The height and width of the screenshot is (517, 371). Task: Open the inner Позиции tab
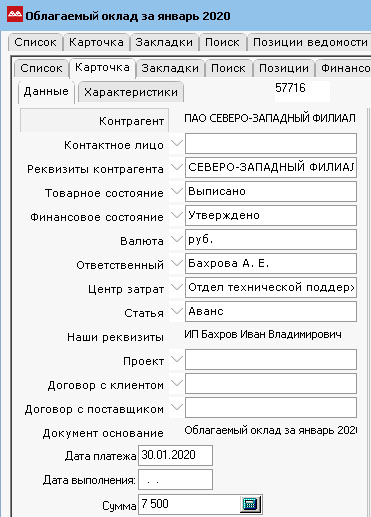[x=284, y=68]
